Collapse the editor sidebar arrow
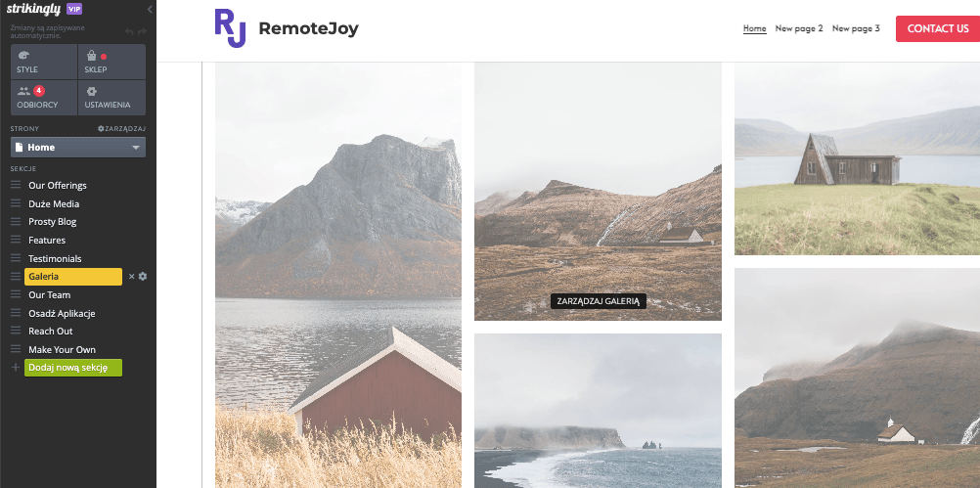This screenshot has width=980, height=488. click(x=150, y=10)
